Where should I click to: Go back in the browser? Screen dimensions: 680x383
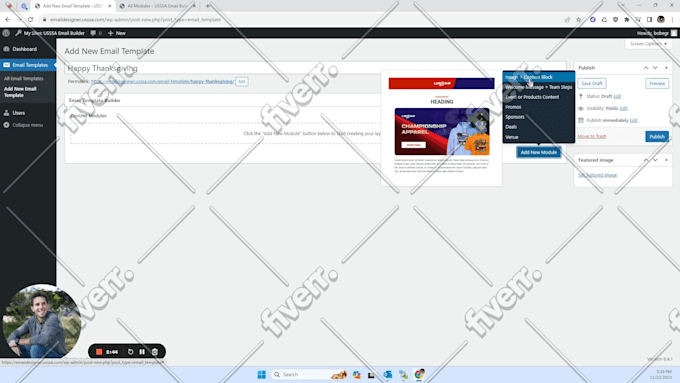click(8, 20)
